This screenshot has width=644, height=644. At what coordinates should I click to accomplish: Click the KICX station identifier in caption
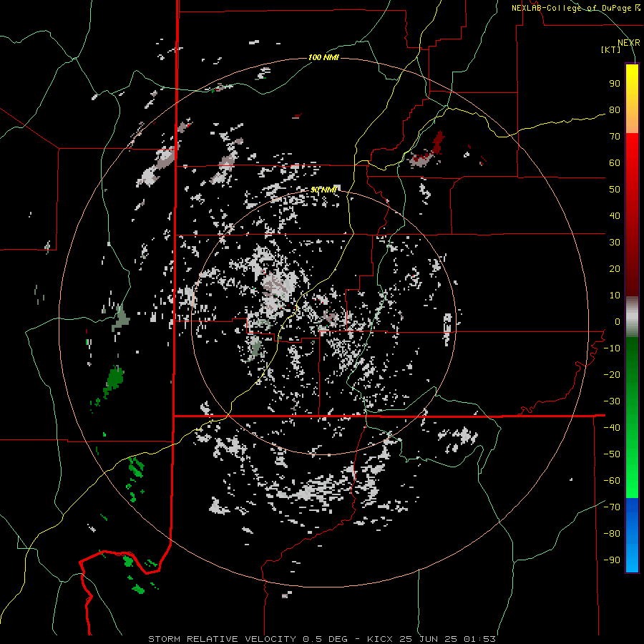[381, 639]
